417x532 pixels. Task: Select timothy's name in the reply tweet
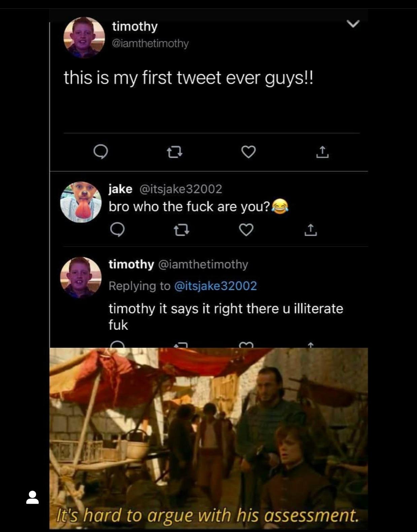click(131, 264)
